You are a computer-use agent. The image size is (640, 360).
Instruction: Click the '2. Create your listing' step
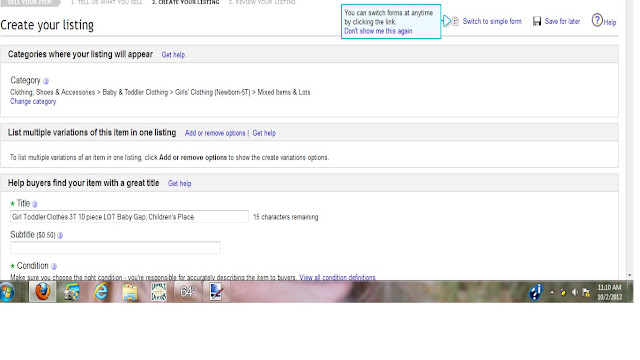click(x=185, y=2)
